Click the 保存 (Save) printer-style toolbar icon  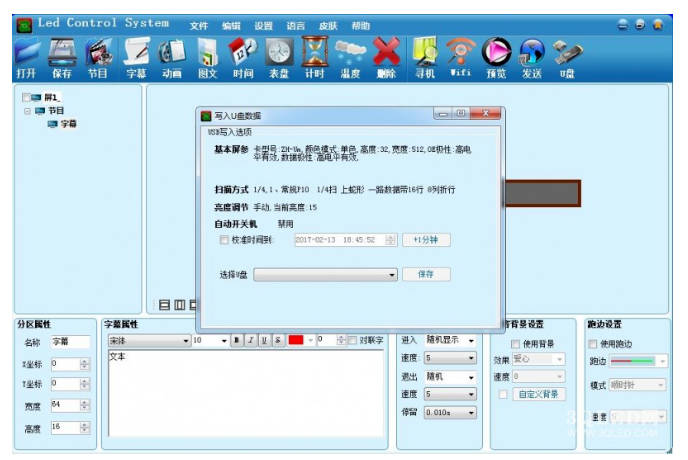(x=62, y=55)
